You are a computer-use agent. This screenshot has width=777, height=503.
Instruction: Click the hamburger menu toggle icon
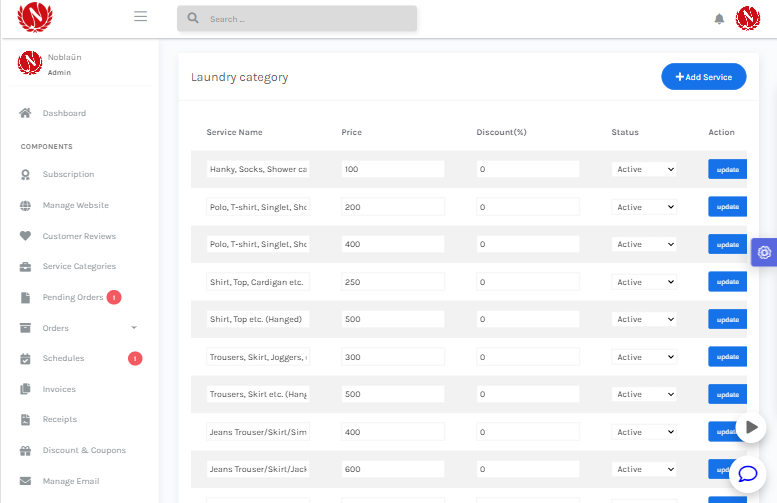140,17
